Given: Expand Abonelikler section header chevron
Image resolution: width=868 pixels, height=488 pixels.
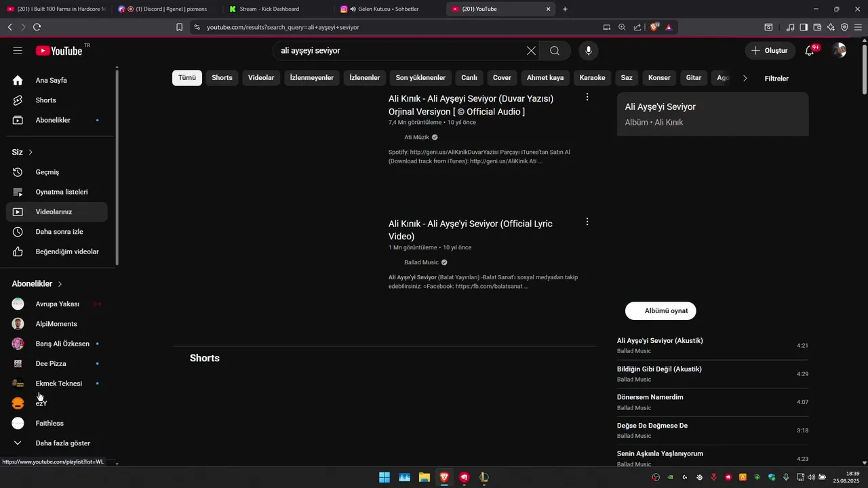Looking at the screenshot, I should pyautogui.click(x=60, y=284).
